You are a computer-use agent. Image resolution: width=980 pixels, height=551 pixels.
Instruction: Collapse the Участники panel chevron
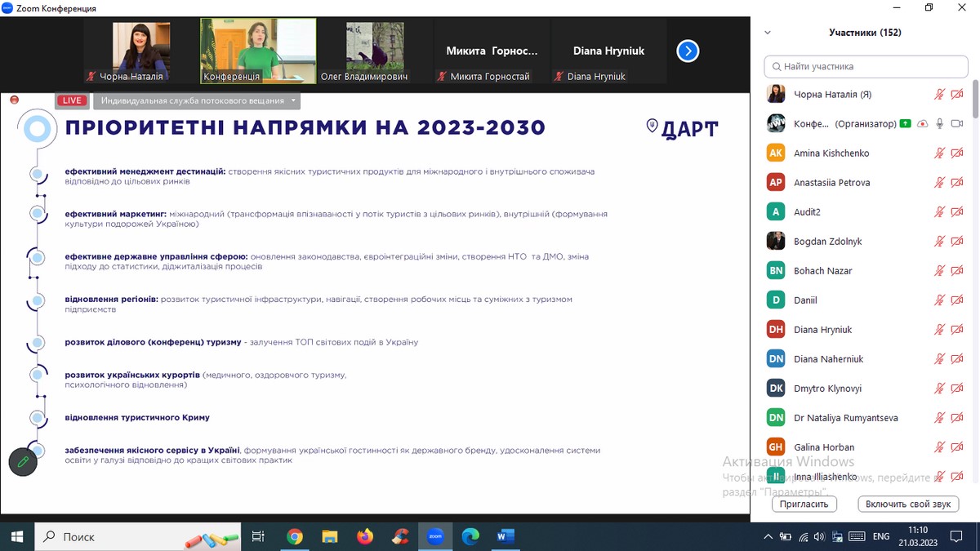[768, 33]
